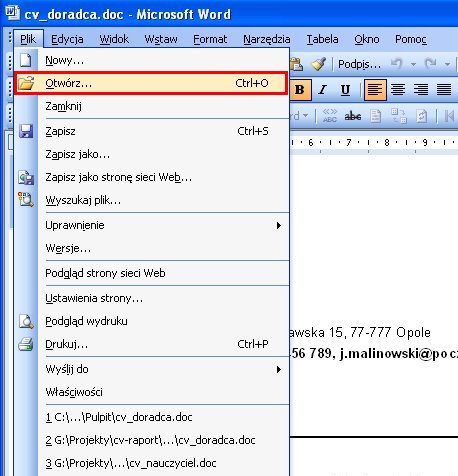Click the Word document icon in title bar
Image resolution: width=458 pixels, height=476 pixels.
(13, 13)
